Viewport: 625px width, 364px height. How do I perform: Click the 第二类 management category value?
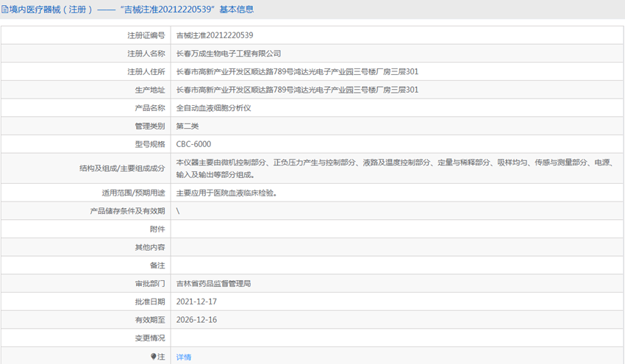(x=187, y=126)
